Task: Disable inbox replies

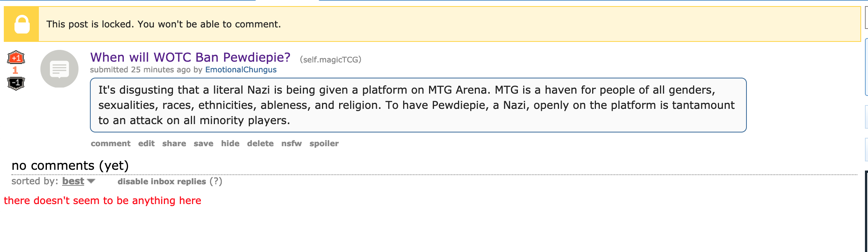Action: pyautogui.click(x=162, y=182)
